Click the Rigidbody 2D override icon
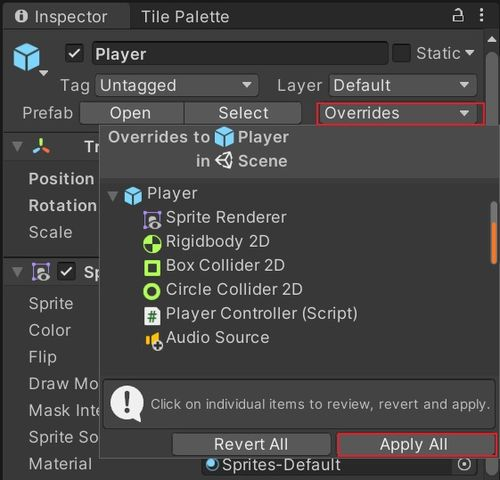The width and height of the screenshot is (500, 480). 152,244
